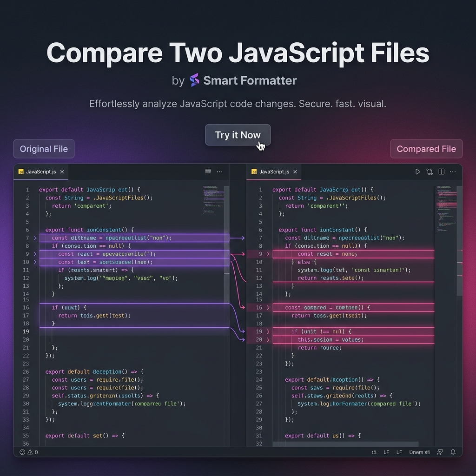Click the indentation icon in status bar

374,452
